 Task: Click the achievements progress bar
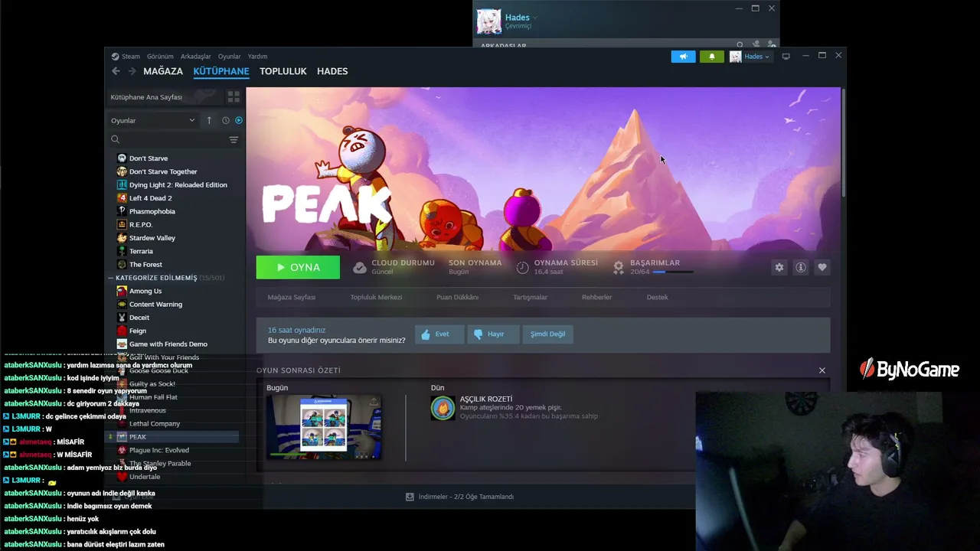(673, 272)
